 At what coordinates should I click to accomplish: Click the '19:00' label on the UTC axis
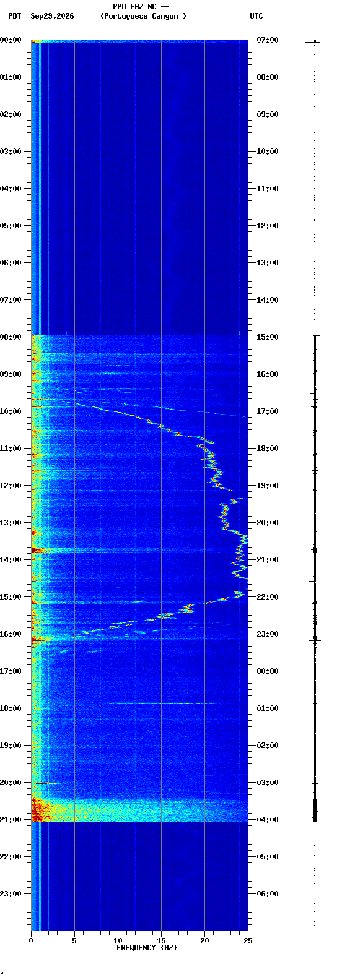point(268,485)
